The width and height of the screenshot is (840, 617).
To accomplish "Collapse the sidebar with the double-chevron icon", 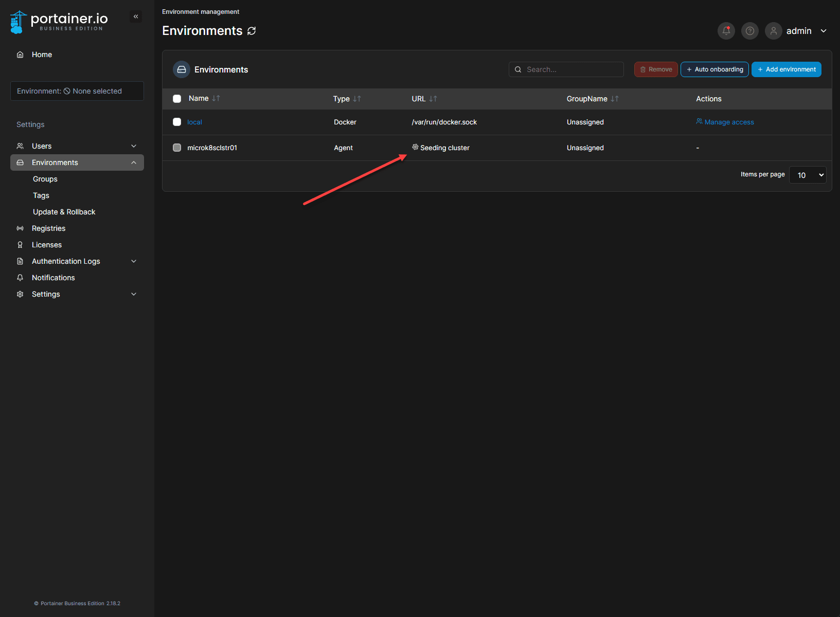I will pos(136,16).
